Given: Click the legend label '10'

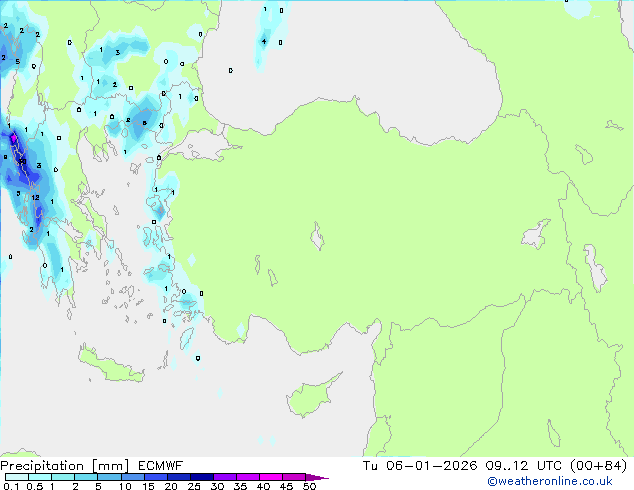Looking at the screenshot, I should [125, 486].
